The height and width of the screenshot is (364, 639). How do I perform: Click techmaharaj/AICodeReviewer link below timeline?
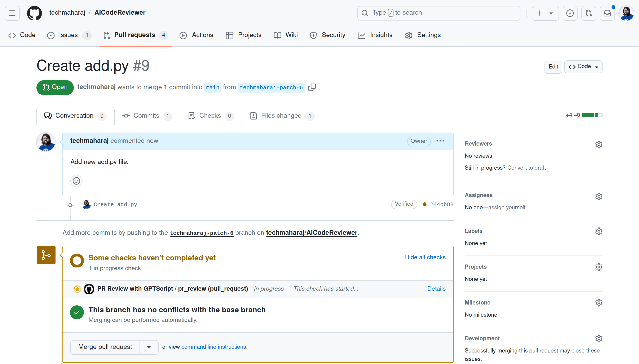click(x=312, y=232)
